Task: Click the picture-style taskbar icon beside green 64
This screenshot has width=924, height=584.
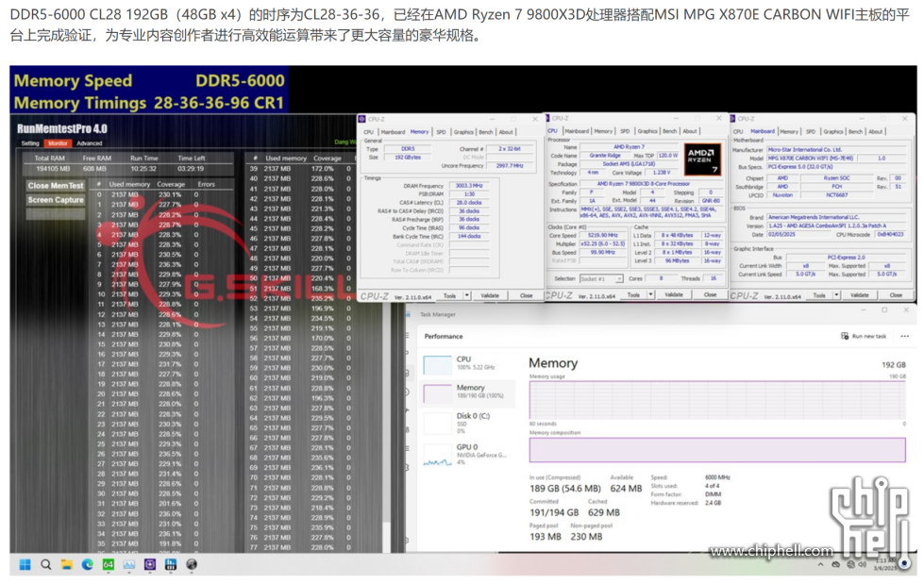Action: tap(129, 564)
